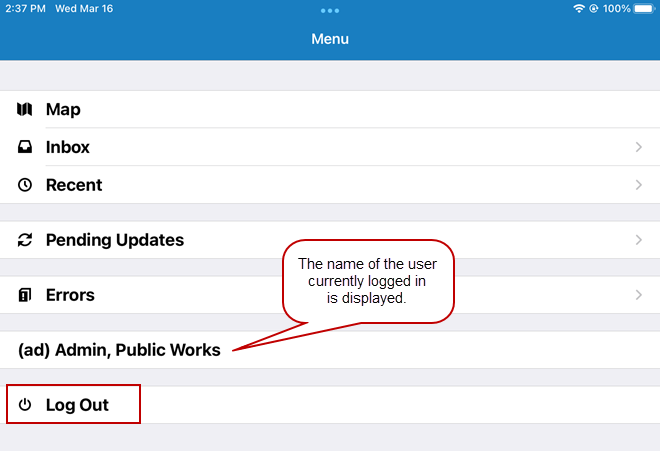Click the Errors icon

click(25, 295)
